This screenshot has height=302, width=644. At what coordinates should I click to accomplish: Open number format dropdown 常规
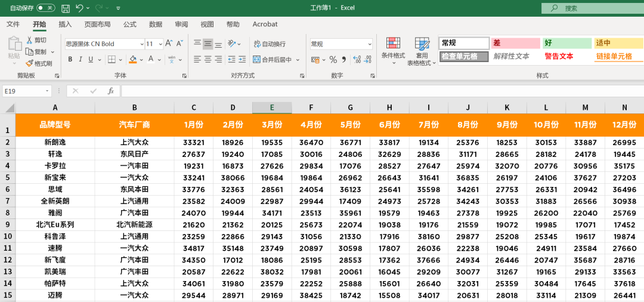click(x=369, y=44)
